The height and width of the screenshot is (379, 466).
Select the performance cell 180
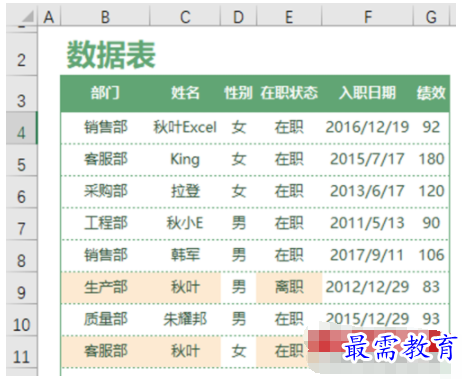tap(431, 160)
